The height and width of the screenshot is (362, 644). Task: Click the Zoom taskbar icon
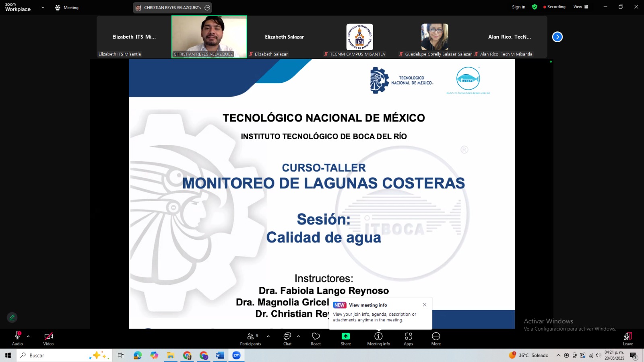(x=236, y=356)
